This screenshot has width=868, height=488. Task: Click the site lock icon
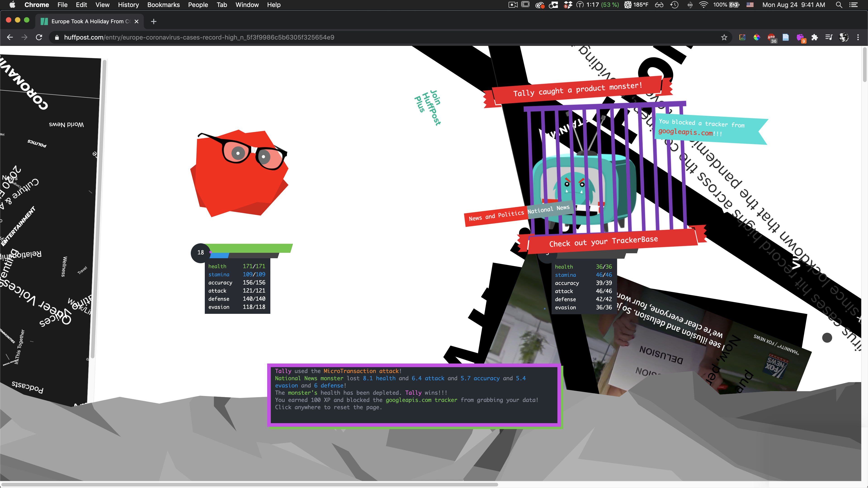(57, 37)
